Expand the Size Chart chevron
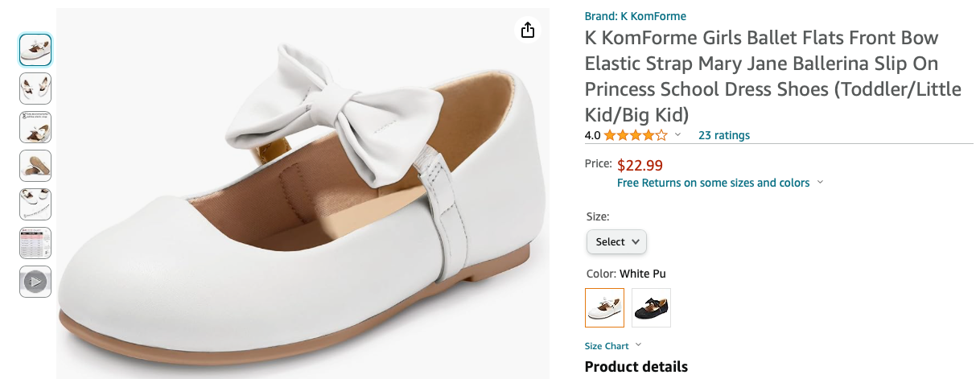Screen dimensions: 980x379 (x=639, y=345)
